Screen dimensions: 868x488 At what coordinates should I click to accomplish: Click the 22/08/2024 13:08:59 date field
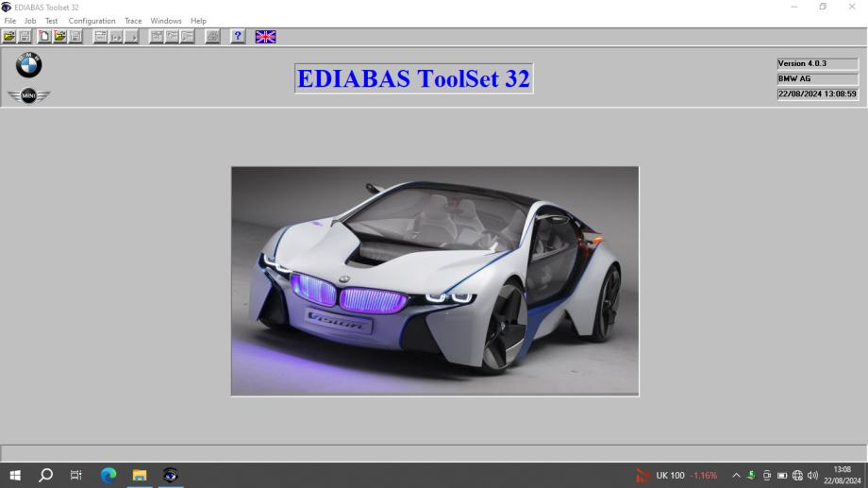817,94
